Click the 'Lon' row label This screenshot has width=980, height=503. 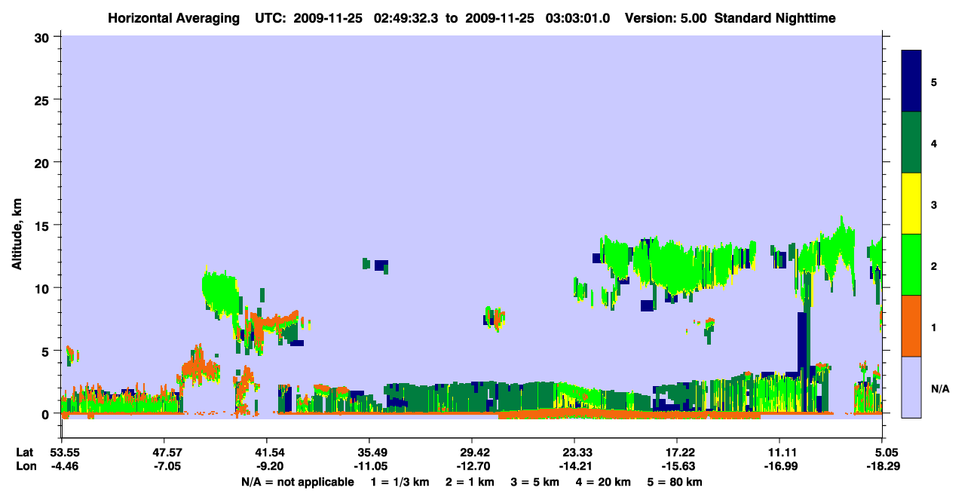25,467
